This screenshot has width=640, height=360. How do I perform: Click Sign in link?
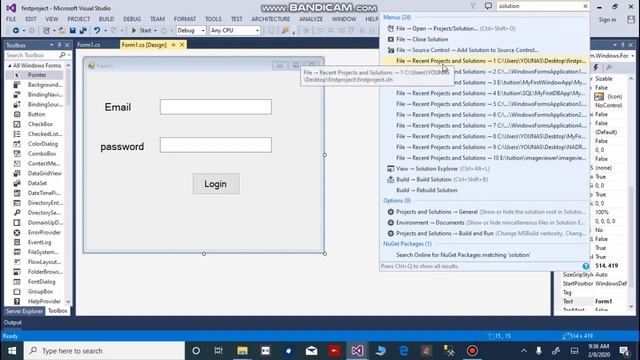click(607, 20)
